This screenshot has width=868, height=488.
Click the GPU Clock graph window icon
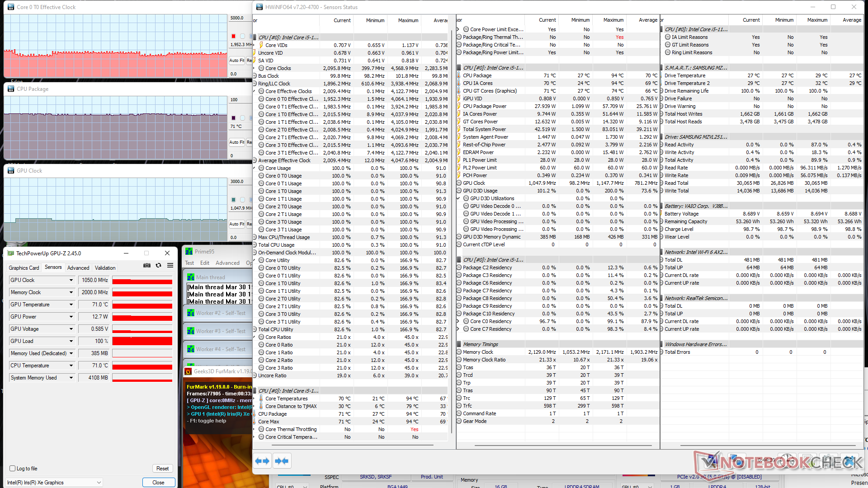(11, 171)
